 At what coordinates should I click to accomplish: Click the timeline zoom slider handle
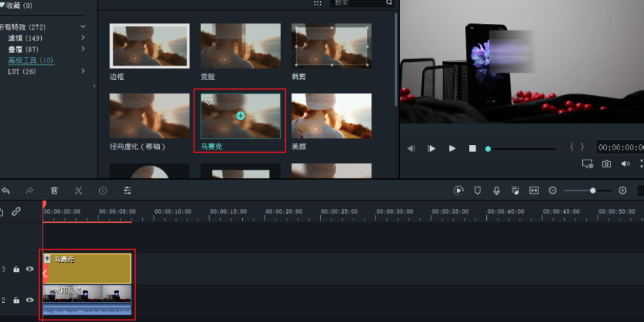click(x=592, y=191)
